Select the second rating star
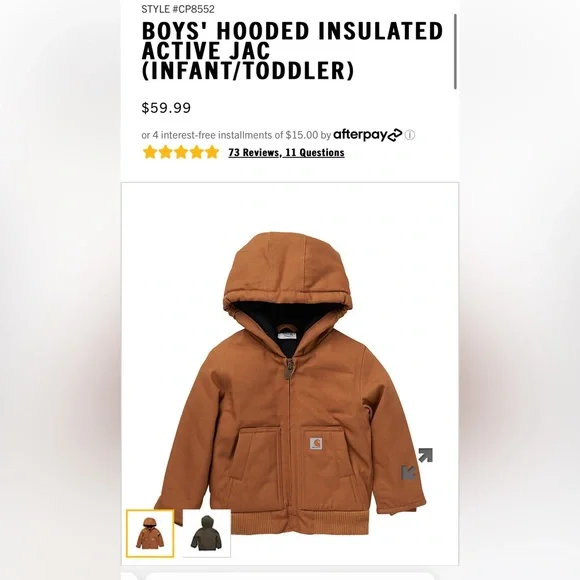The height and width of the screenshot is (580, 580). click(165, 152)
